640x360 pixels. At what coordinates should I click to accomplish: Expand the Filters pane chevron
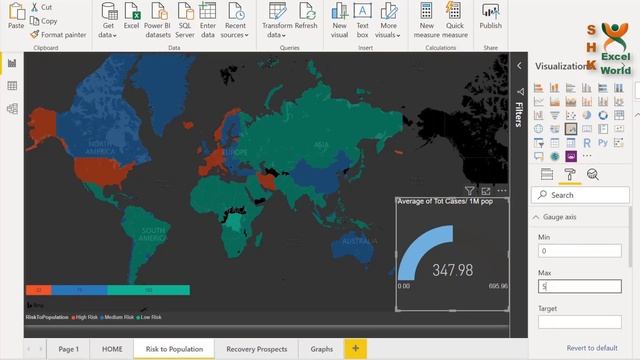(x=519, y=66)
